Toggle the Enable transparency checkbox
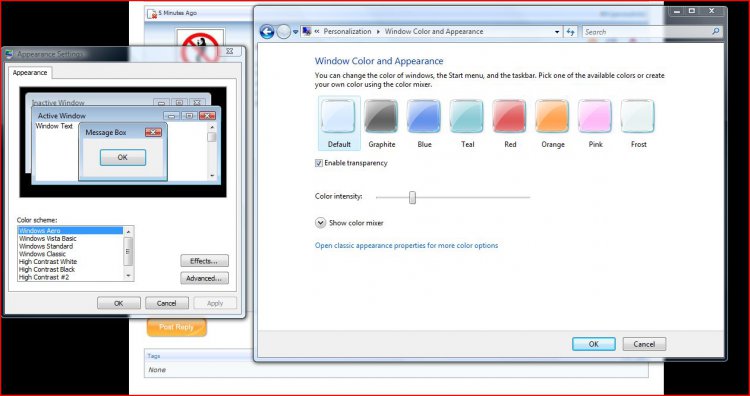The width and height of the screenshot is (750, 396). point(319,164)
